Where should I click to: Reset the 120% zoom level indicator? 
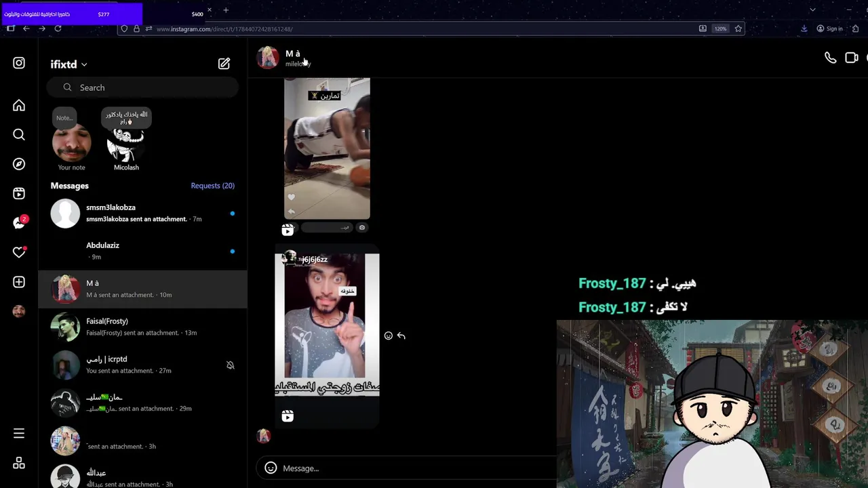(720, 28)
